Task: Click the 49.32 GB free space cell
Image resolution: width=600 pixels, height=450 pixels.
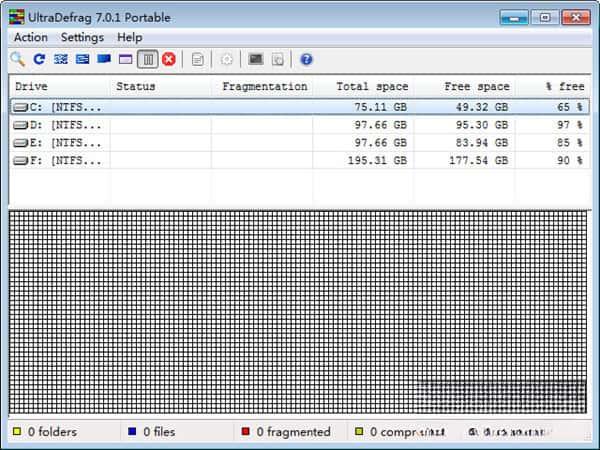Action: pyautogui.click(x=482, y=107)
